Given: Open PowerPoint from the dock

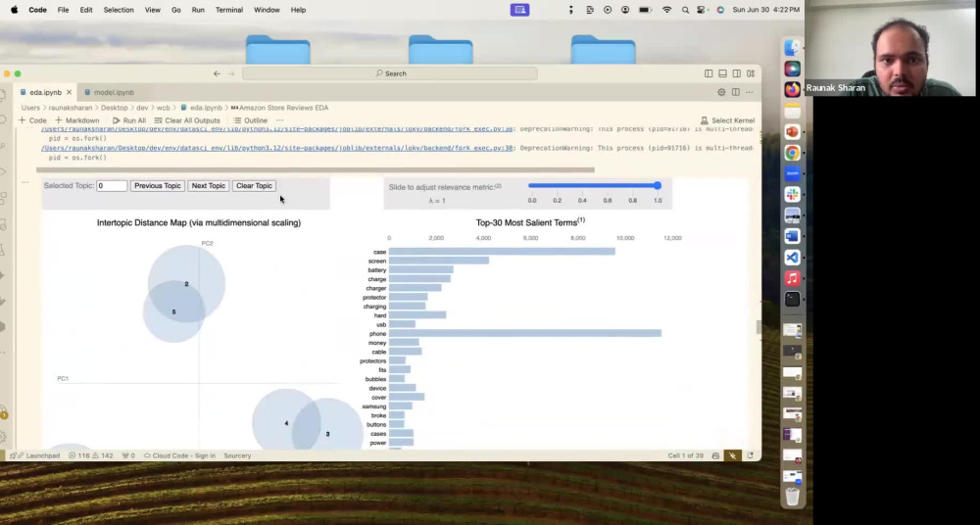Looking at the screenshot, I should [792, 132].
